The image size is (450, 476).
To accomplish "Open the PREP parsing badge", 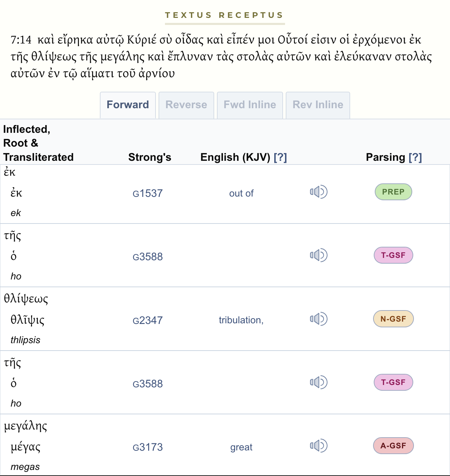I will pyautogui.click(x=393, y=192).
